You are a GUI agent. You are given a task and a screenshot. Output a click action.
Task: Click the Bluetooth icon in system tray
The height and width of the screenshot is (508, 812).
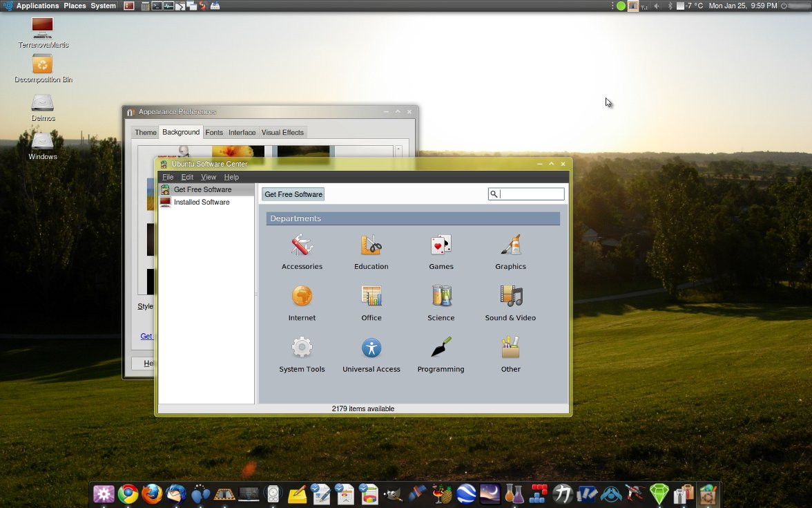[670, 6]
